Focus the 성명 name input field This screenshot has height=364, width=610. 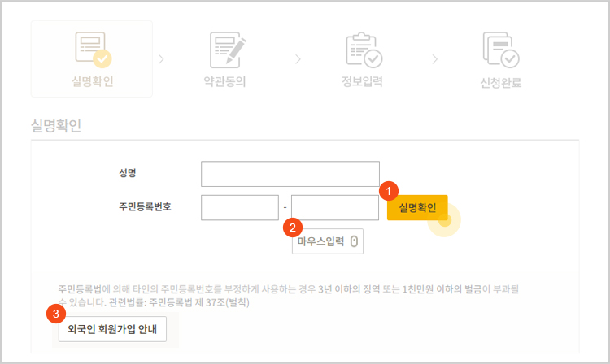click(290, 174)
